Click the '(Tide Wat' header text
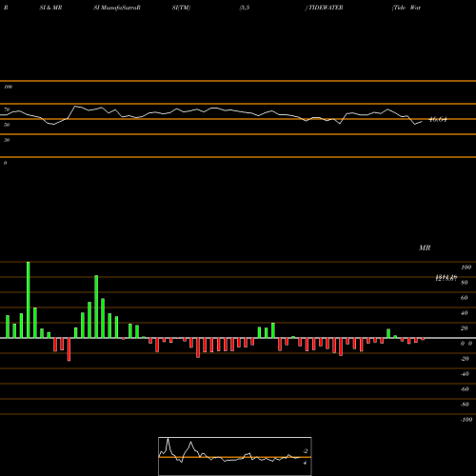Viewport: 476px width, 476px height. coord(407,8)
